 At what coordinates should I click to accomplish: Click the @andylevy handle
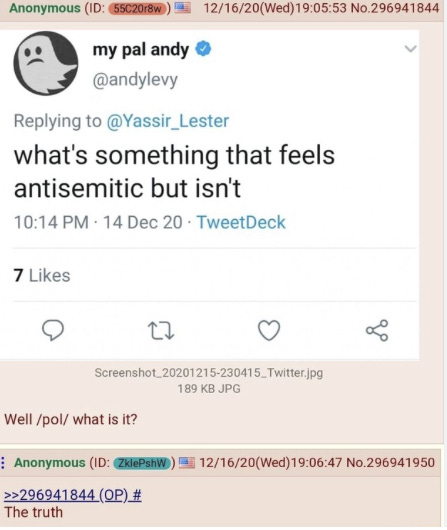pyautogui.click(x=135, y=80)
